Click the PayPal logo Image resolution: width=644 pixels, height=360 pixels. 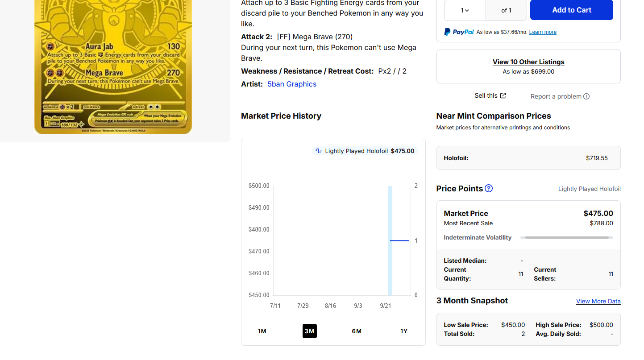click(x=459, y=32)
